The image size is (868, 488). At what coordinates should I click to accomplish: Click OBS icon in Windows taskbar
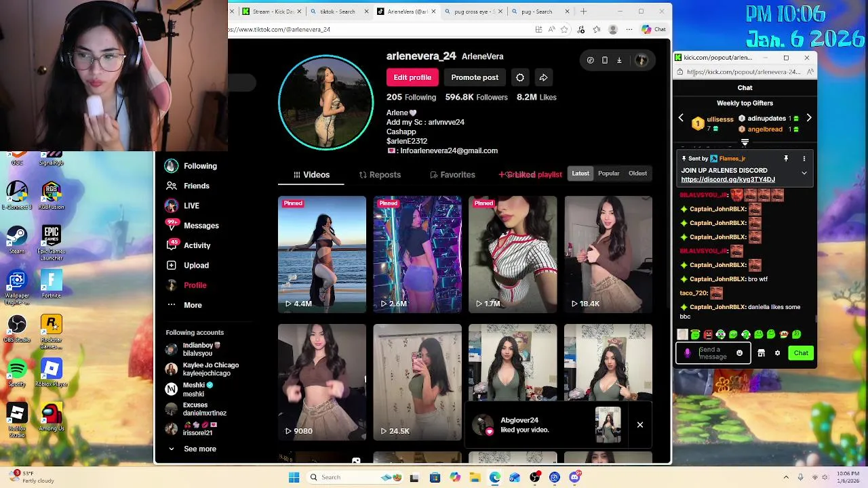[x=535, y=477]
